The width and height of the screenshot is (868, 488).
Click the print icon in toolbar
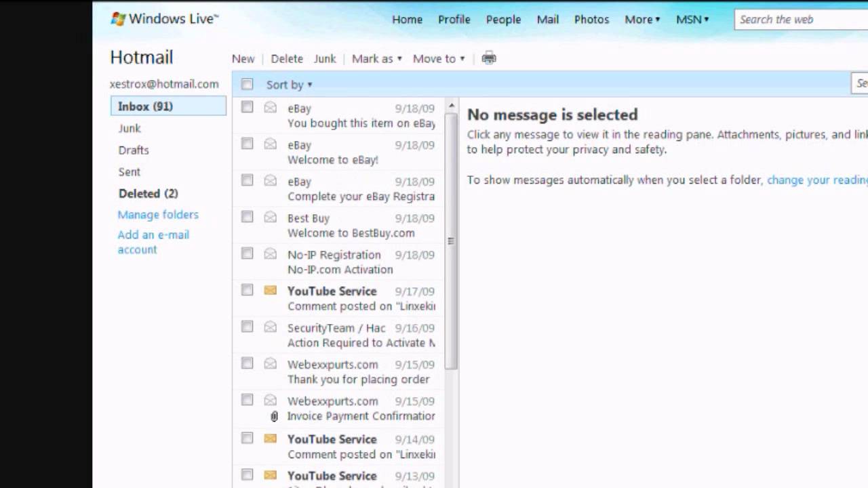tap(489, 58)
